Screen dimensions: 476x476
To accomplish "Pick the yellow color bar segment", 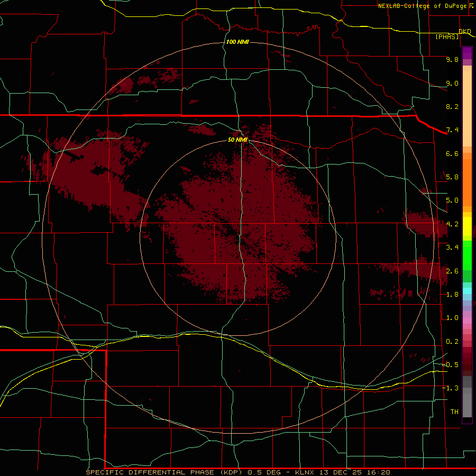I will pyautogui.click(x=467, y=226).
